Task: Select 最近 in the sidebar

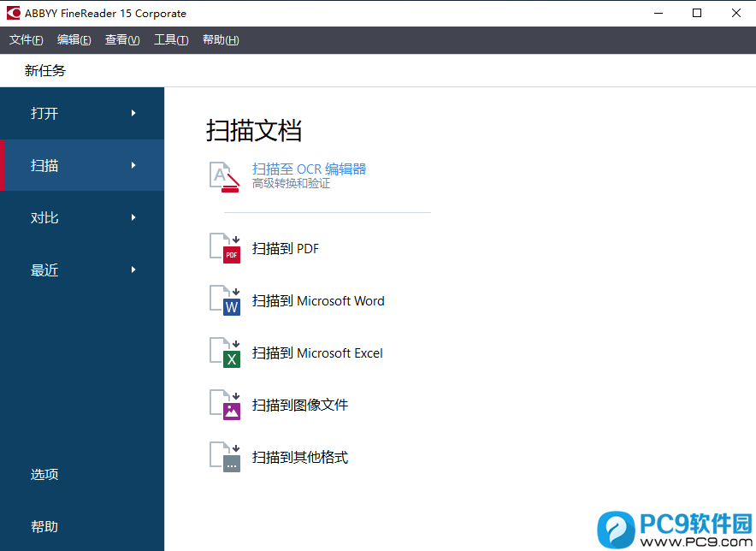Action: click(x=82, y=270)
